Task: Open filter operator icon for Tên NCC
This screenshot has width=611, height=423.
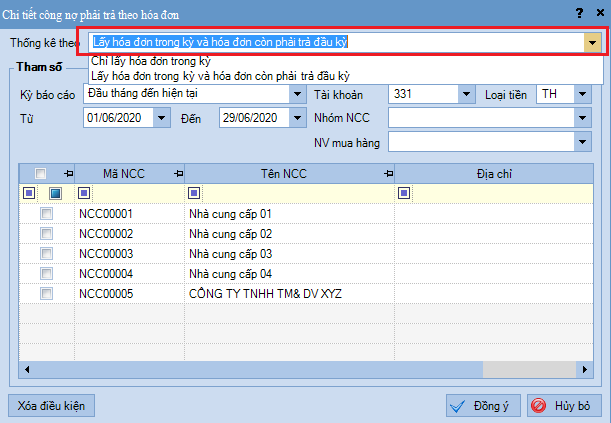Action: tap(194, 193)
